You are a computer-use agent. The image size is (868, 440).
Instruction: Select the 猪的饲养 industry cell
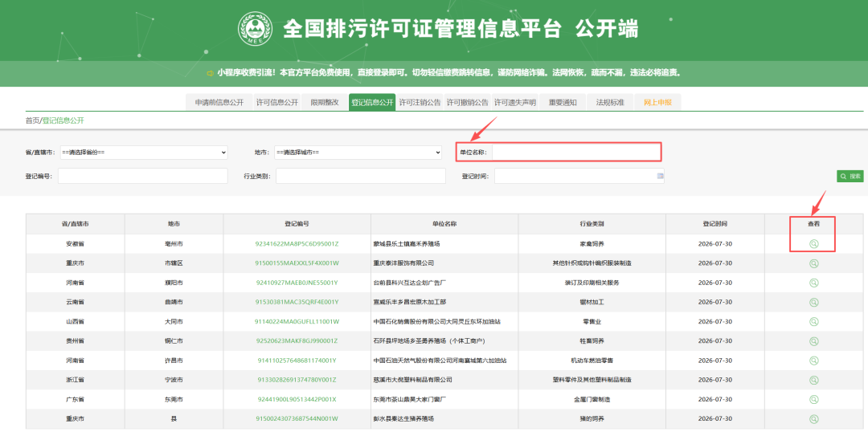[x=592, y=419]
